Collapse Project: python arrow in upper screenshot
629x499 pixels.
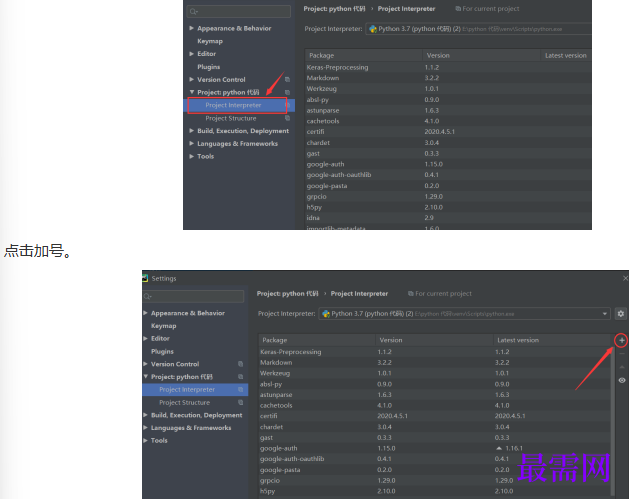tap(191, 92)
